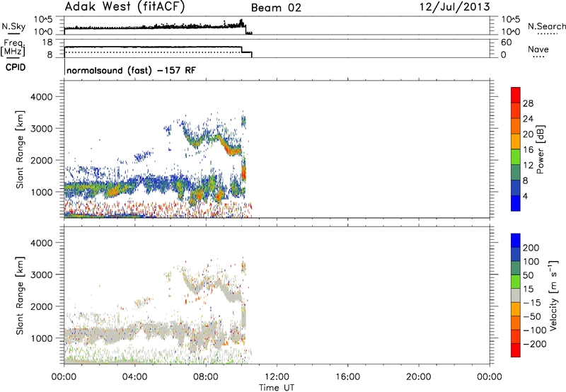The height and width of the screenshot is (392, 566).
Task: Click the 'Freq. [MHz]' axis label
Action: coord(13,47)
